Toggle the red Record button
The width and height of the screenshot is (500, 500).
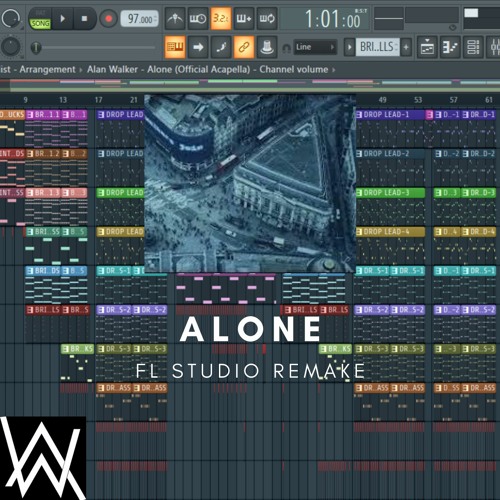click(108, 19)
